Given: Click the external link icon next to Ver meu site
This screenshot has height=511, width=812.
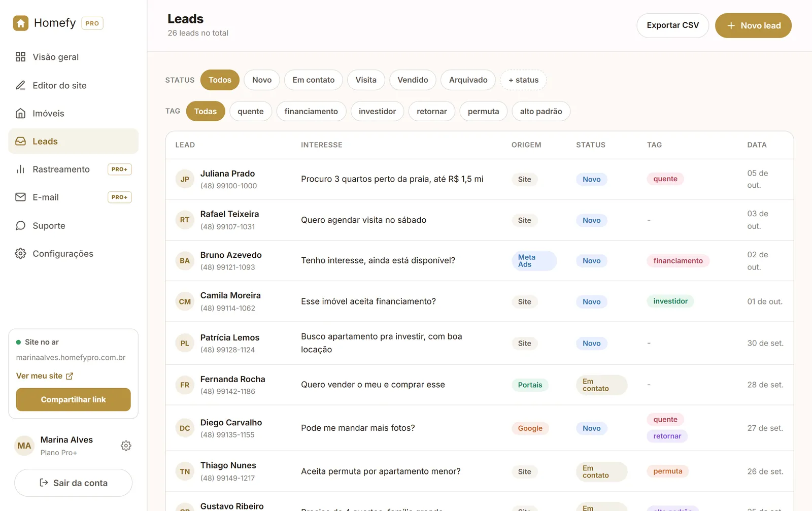Looking at the screenshot, I should (70, 376).
